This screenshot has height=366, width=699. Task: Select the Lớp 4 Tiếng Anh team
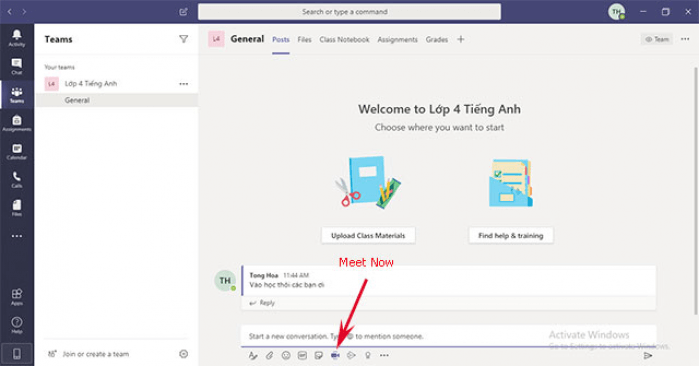tap(116, 84)
